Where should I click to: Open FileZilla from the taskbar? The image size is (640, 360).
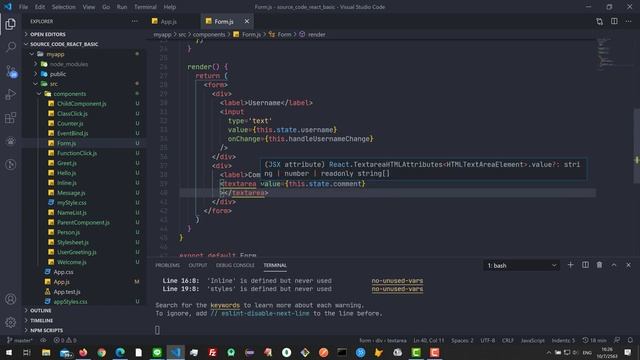(213, 352)
